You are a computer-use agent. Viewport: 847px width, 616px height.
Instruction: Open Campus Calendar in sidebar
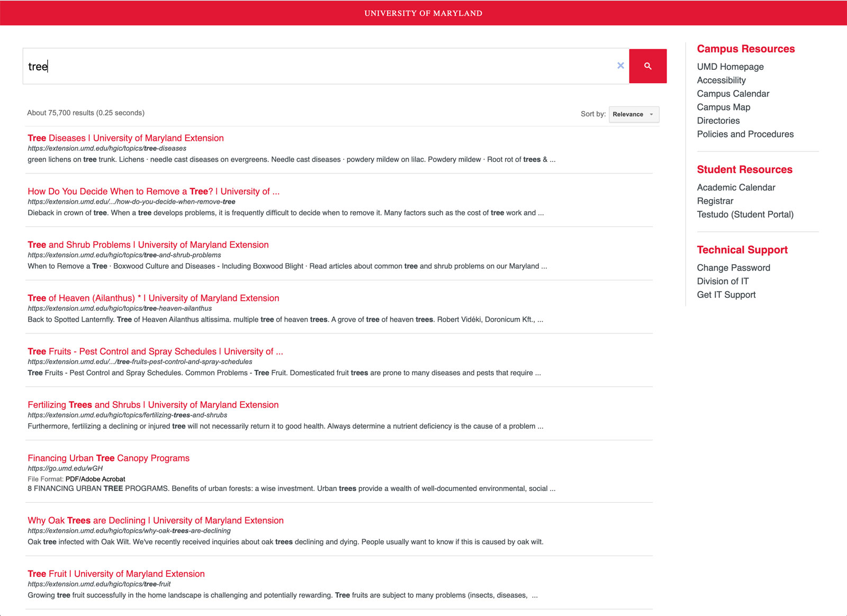click(x=733, y=94)
